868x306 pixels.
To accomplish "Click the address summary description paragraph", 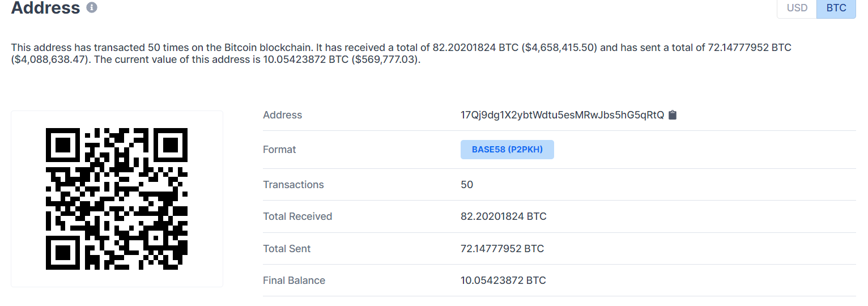I will (401, 54).
